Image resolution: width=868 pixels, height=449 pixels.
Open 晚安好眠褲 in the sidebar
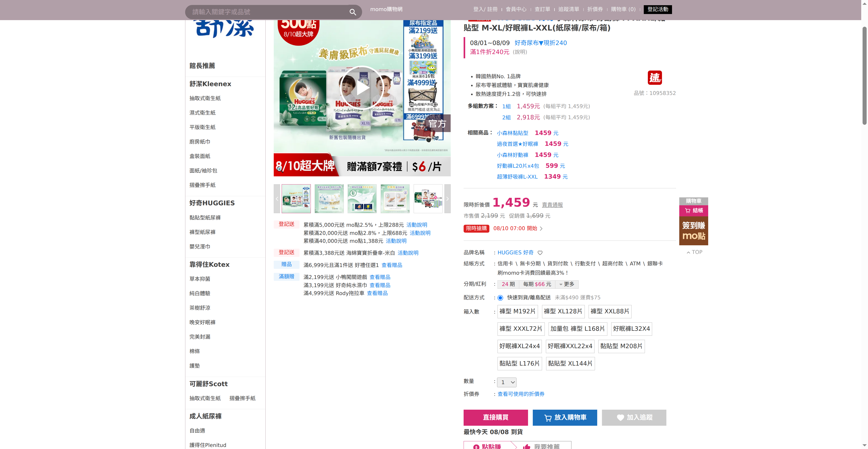(203, 322)
